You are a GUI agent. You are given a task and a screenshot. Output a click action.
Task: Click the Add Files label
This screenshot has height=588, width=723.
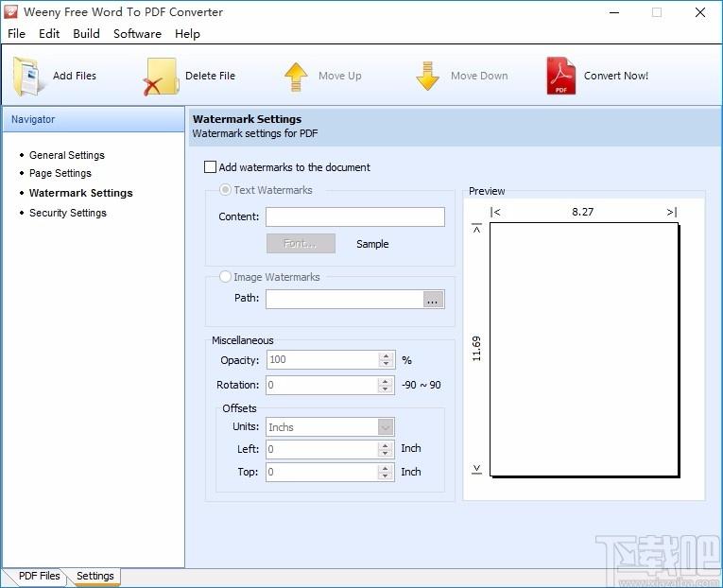click(75, 76)
